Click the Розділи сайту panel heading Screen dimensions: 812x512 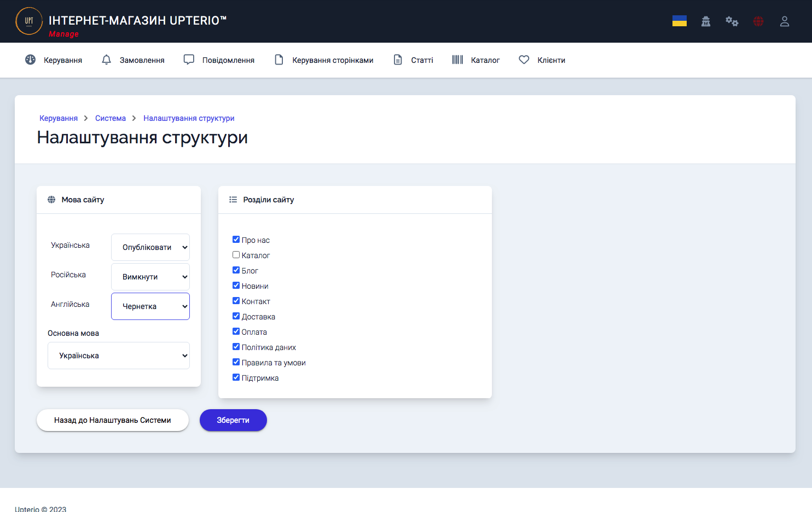(269, 200)
